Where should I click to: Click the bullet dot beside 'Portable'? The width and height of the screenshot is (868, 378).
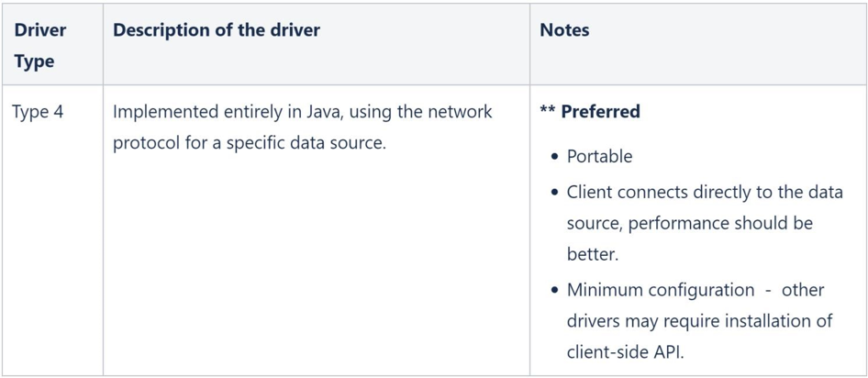pyautogui.click(x=555, y=157)
